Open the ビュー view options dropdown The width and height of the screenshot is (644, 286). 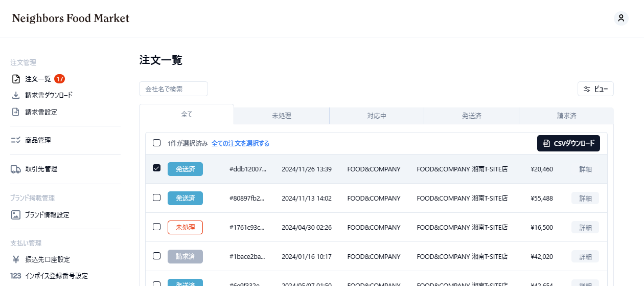pyautogui.click(x=595, y=89)
